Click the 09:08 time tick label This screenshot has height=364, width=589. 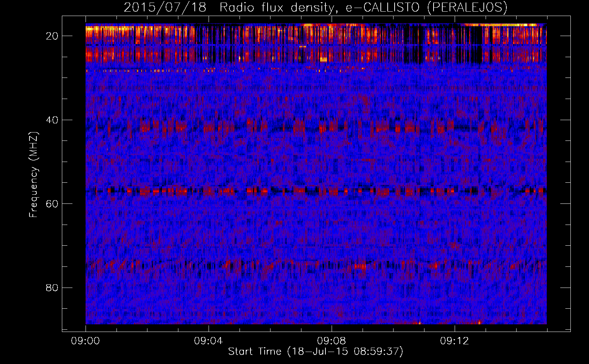tap(332, 341)
